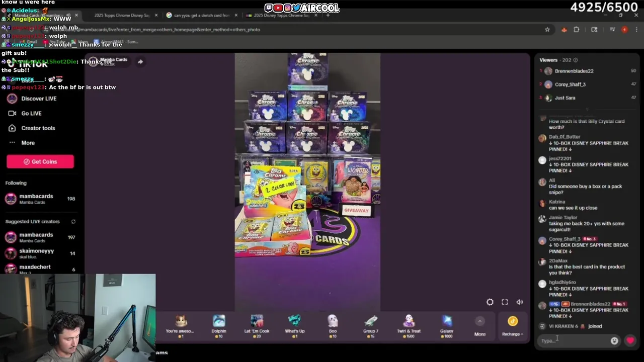Click the live video stream area

coord(307,182)
